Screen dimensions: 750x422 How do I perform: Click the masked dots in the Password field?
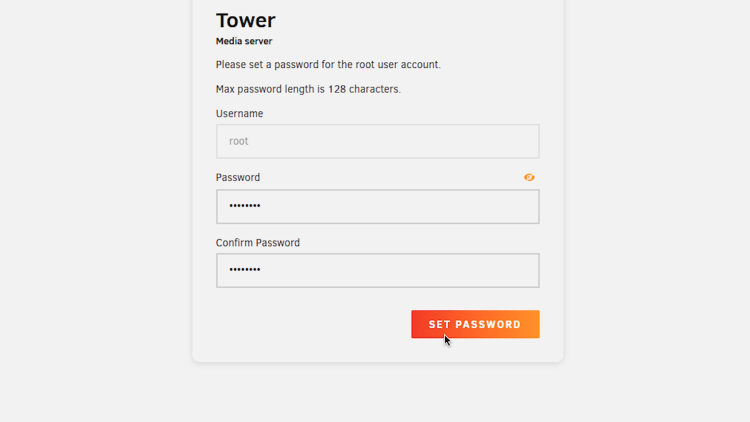click(244, 206)
